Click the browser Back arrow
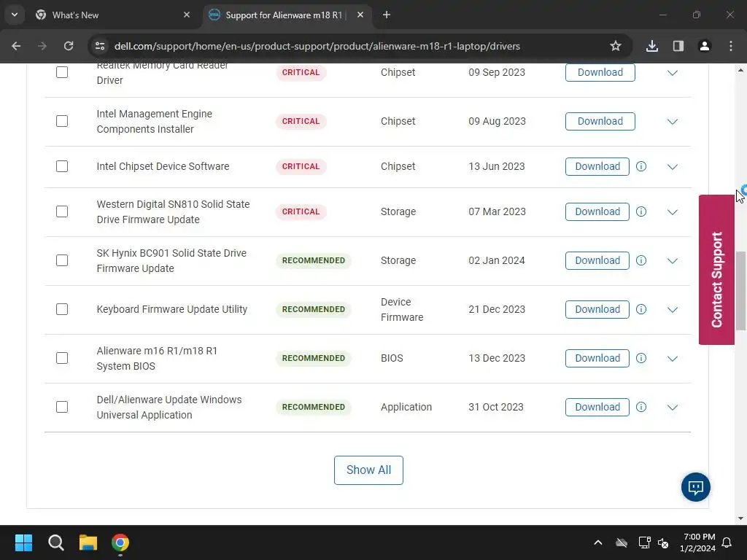This screenshot has width=747, height=560. pyautogui.click(x=16, y=46)
